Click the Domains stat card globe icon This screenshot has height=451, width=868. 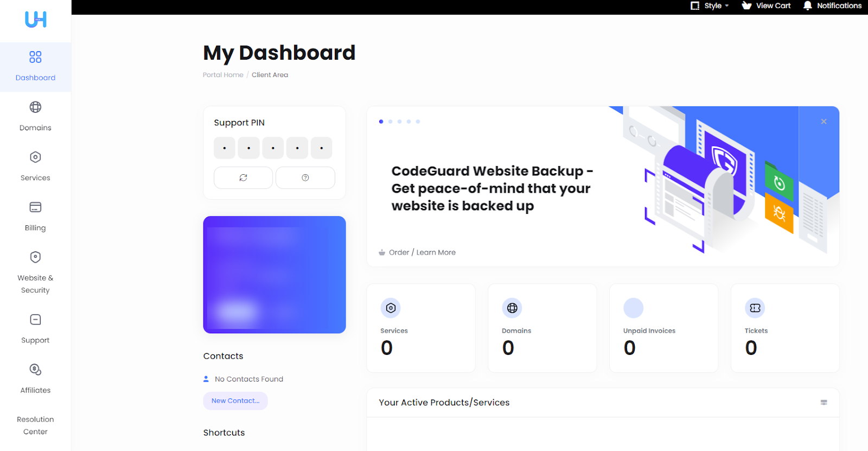[x=512, y=308]
